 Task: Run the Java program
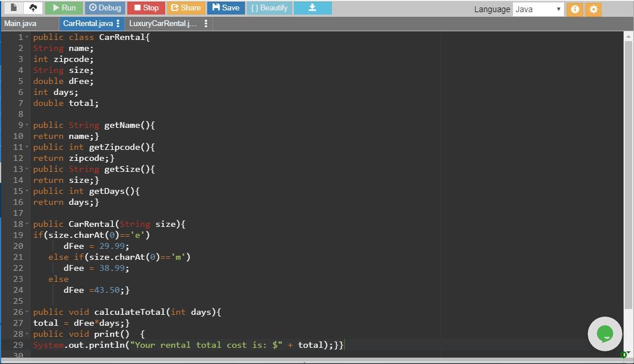(x=64, y=8)
